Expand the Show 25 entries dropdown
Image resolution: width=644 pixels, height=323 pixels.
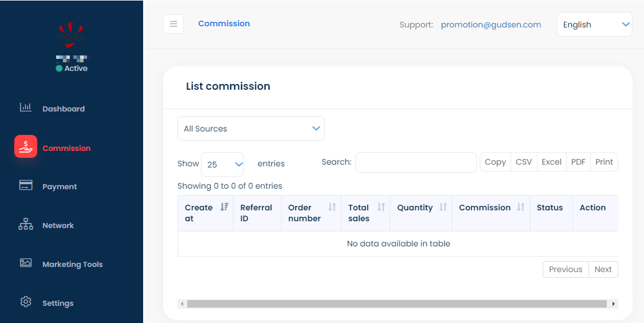tap(222, 164)
